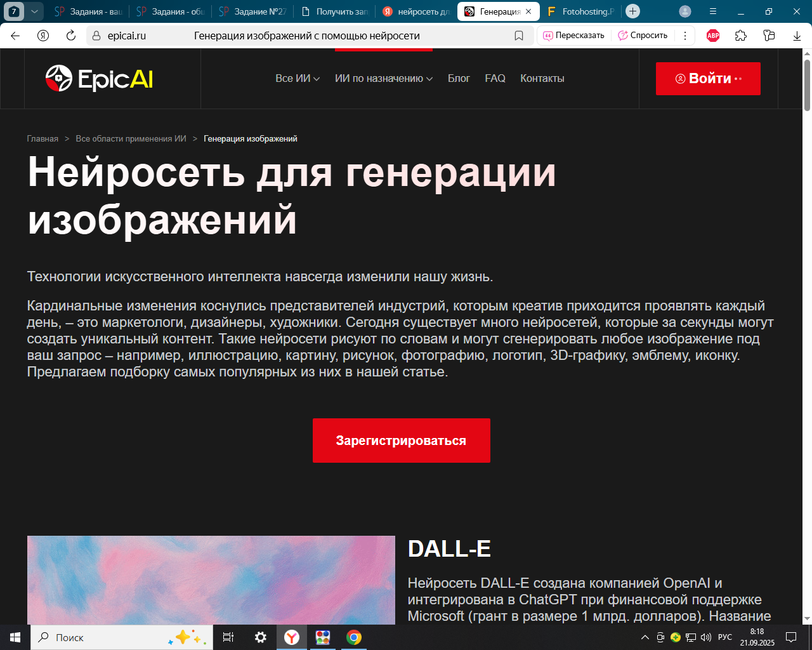Open the Windows Start menu
812x650 pixels.
[15, 637]
